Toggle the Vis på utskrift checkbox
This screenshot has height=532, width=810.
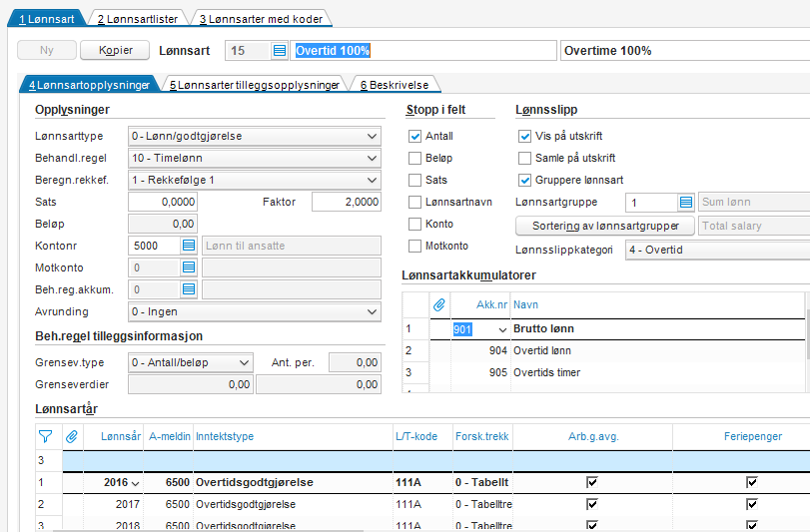524,136
